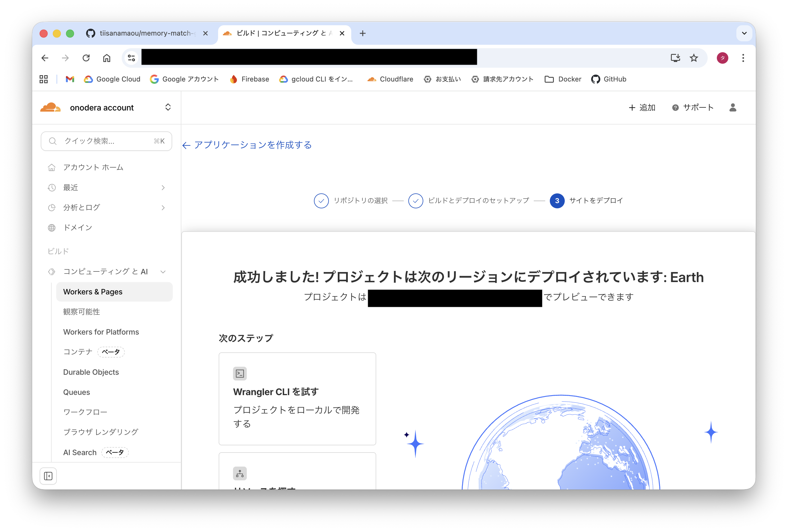
Task: Click the browser reload icon
Action: pyautogui.click(x=86, y=58)
